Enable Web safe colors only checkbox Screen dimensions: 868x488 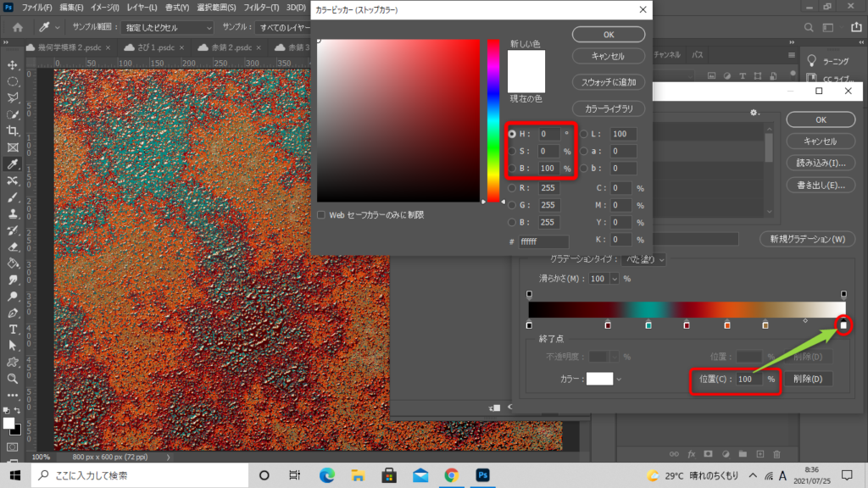click(321, 214)
